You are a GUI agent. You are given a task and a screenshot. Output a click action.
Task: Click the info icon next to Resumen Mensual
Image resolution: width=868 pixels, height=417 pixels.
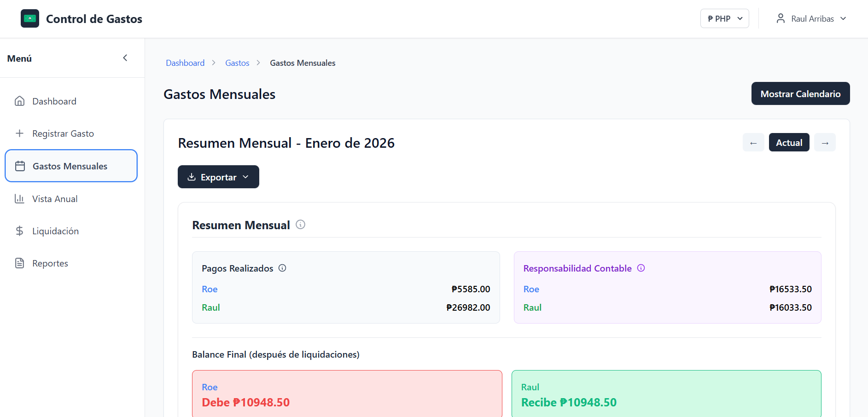point(300,225)
